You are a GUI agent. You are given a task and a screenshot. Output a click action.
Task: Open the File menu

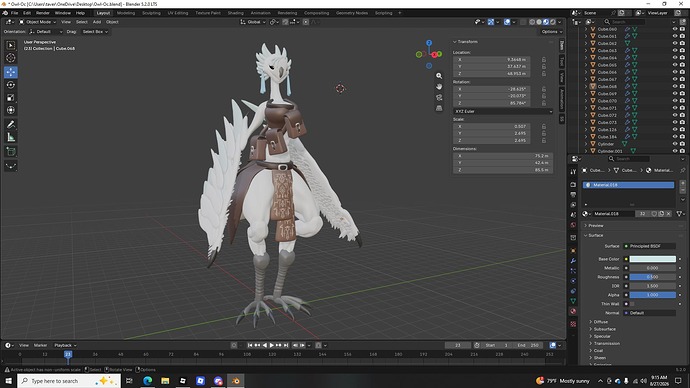[x=15, y=13]
